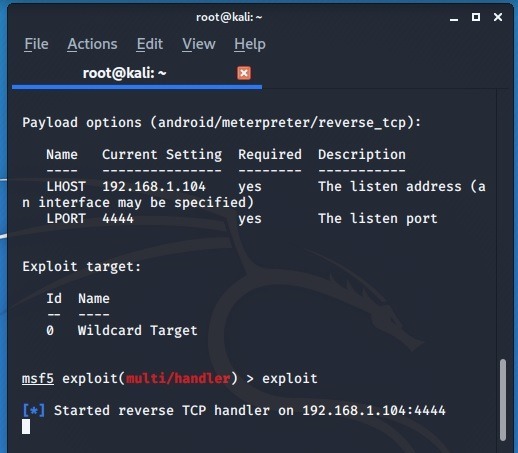The height and width of the screenshot is (453, 518).
Task: Minimize the terminal window
Action: coord(454,18)
